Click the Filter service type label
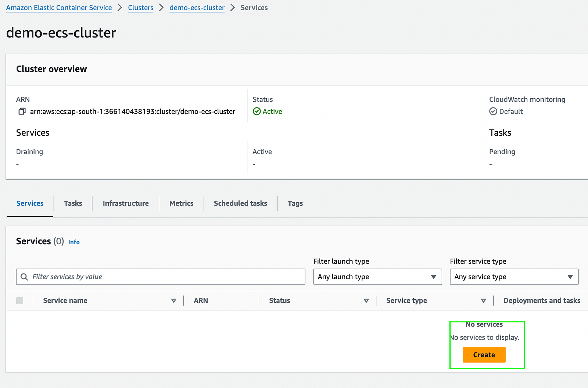The height and width of the screenshot is (388, 588). [x=478, y=261]
